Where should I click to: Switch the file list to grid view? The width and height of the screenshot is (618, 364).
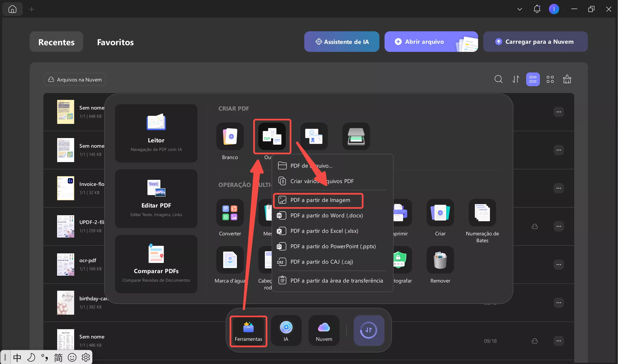tap(550, 79)
